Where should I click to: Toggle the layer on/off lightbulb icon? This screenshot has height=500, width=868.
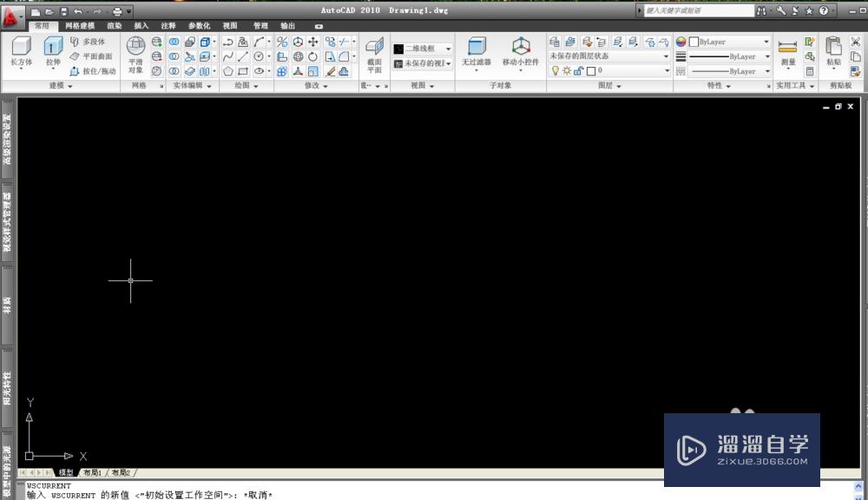pos(556,70)
